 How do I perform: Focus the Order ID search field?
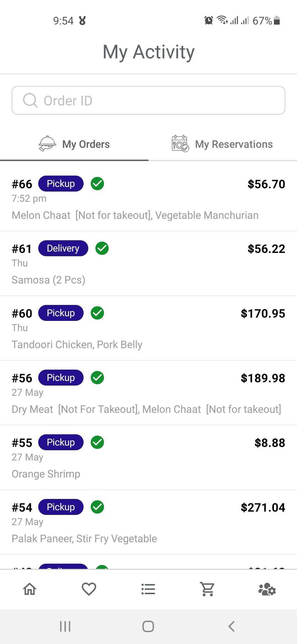148,100
